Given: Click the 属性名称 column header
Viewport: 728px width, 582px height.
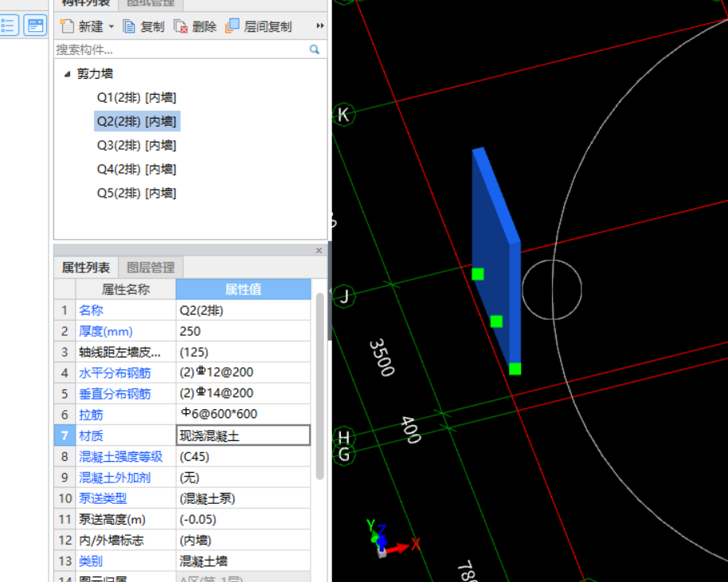Looking at the screenshot, I should (125, 290).
